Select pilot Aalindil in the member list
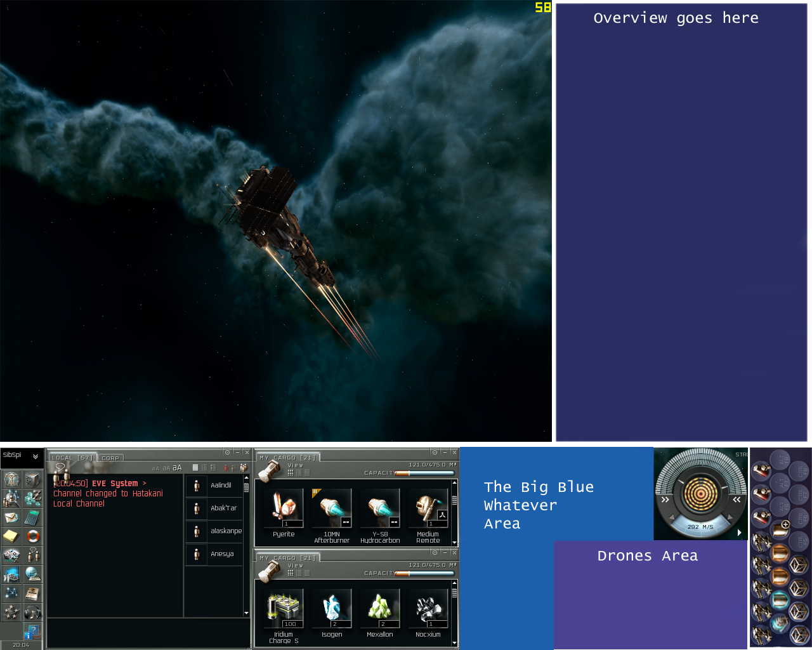The width and height of the screenshot is (812, 650). [x=214, y=486]
